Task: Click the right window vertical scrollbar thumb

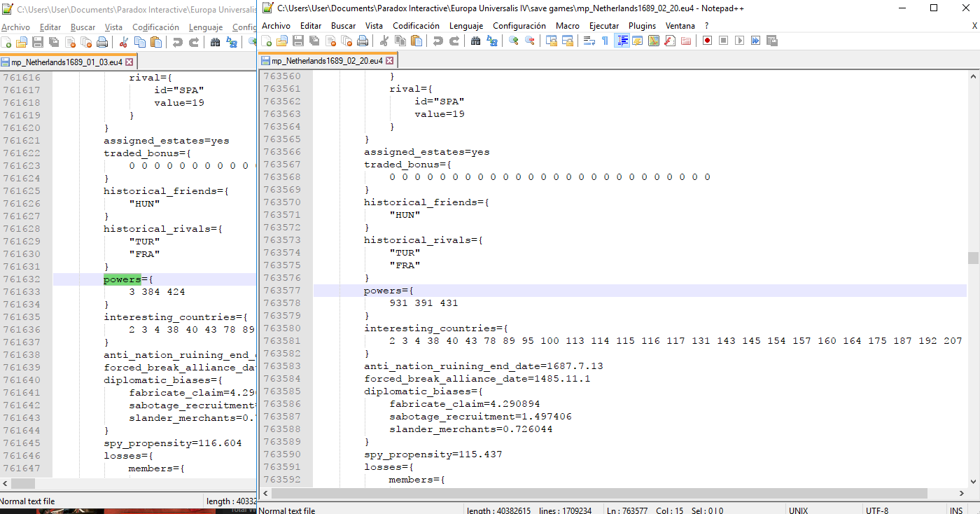Action: pos(973,258)
